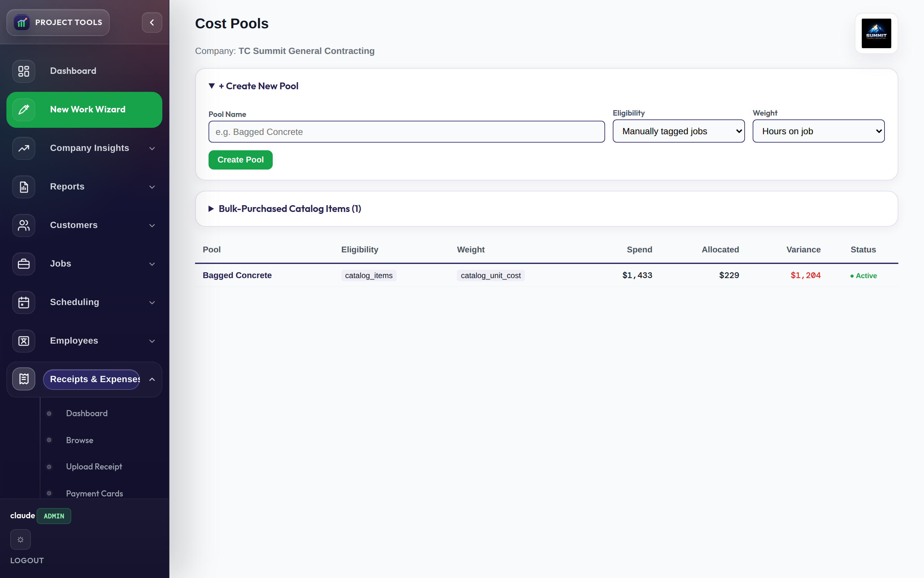Open the Company Insights menu

pos(84,148)
